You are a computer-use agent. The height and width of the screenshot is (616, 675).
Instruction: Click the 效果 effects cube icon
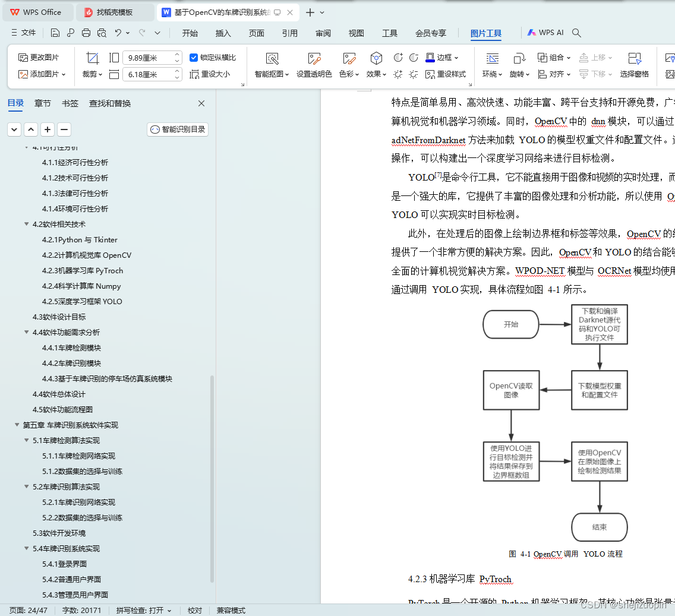(x=376, y=58)
